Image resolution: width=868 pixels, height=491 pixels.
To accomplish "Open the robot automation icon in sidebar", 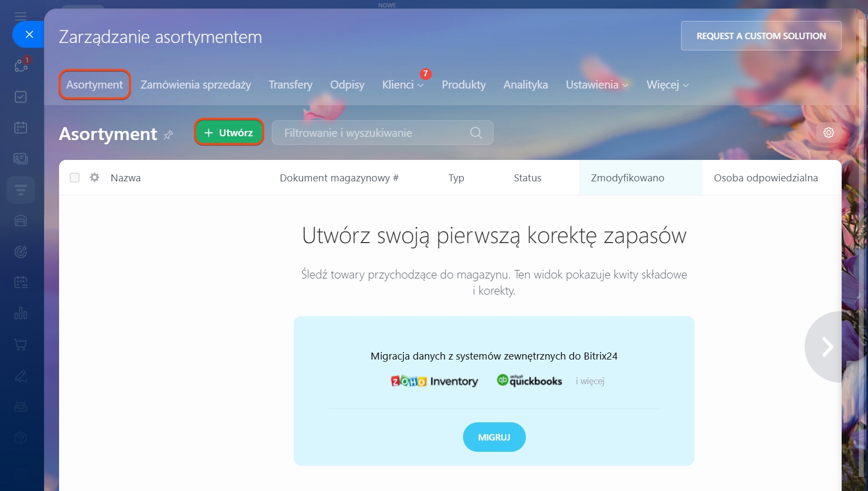I will [x=20, y=406].
